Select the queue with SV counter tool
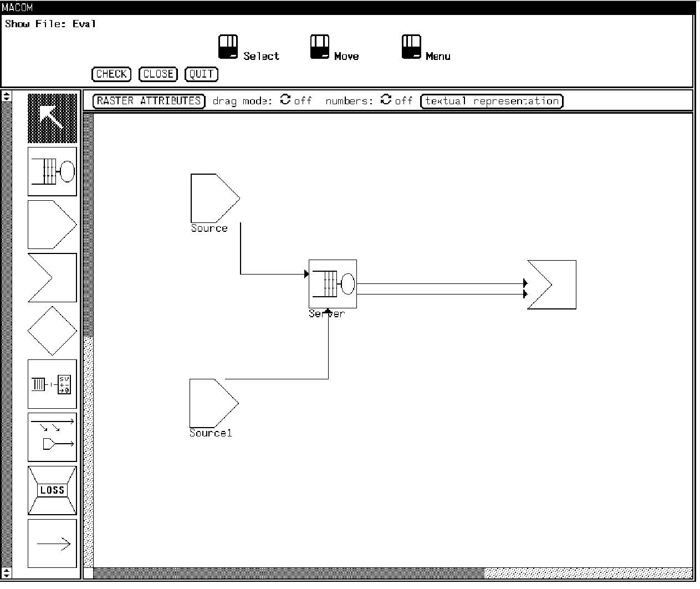 [x=52, y=384]
